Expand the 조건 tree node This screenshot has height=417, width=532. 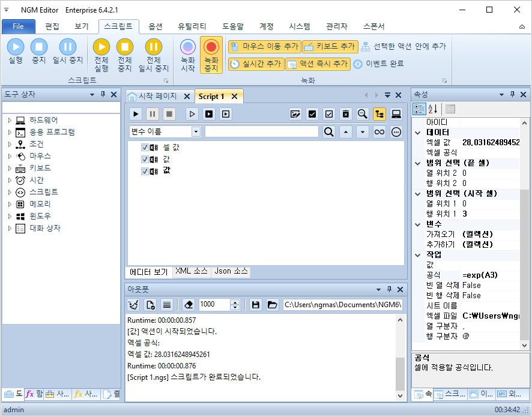click(10, 144)
